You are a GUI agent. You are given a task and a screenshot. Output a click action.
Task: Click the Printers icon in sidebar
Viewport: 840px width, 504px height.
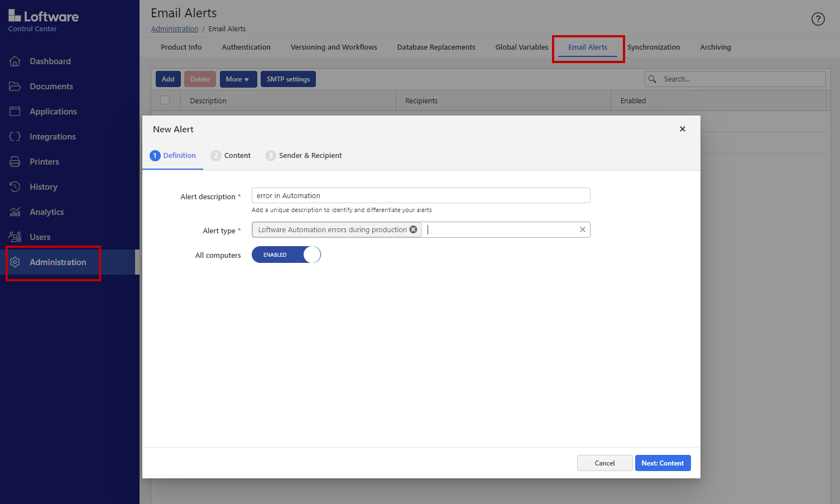(x=15, y=162)
